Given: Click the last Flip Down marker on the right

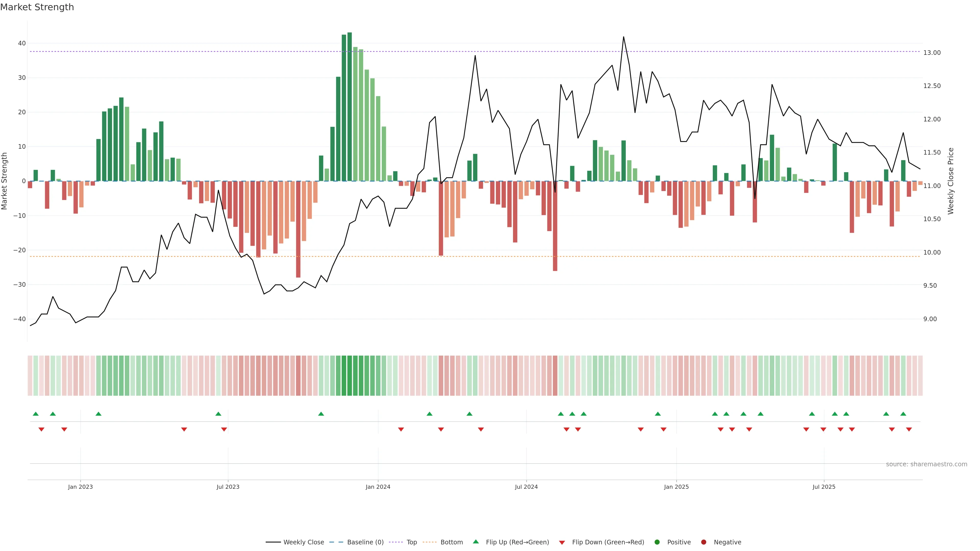Looking at the screenshot, I should click(x=909, y=429).
